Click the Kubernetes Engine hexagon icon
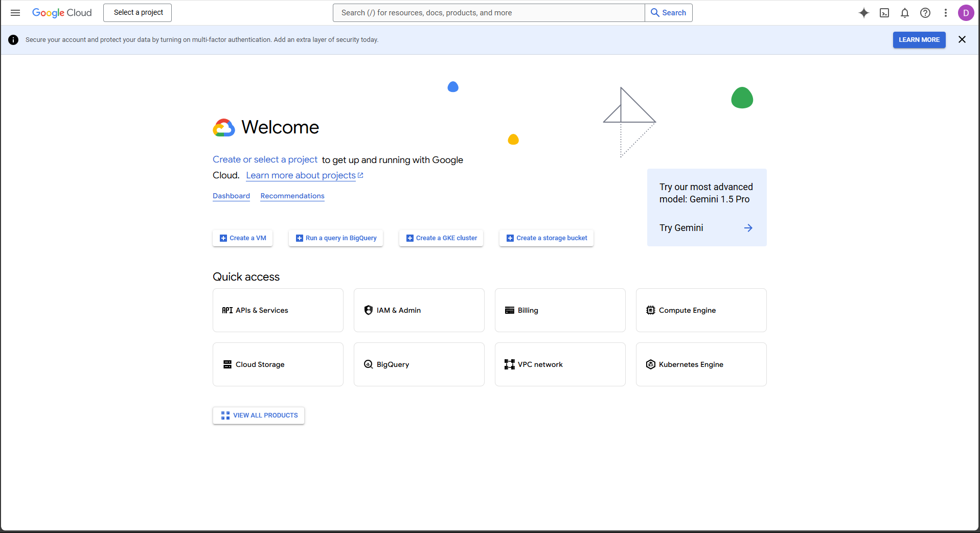This screenshot has height=533, width=980. 651,364
